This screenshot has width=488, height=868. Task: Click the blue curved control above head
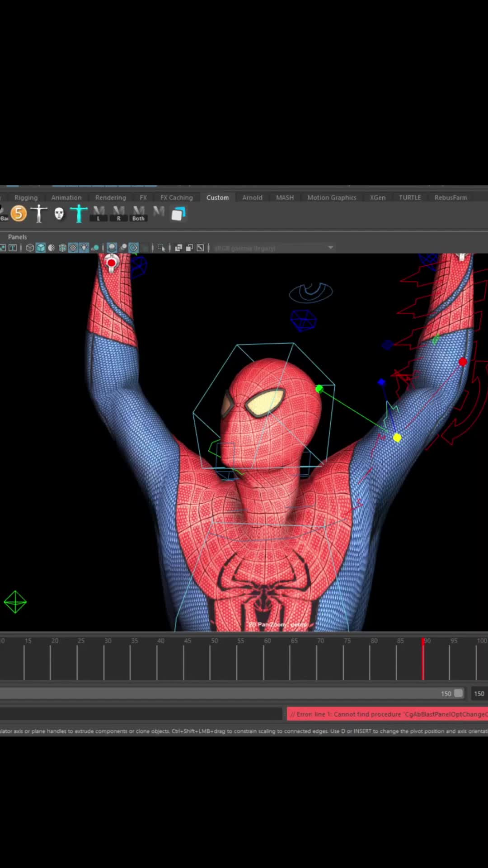311,293
